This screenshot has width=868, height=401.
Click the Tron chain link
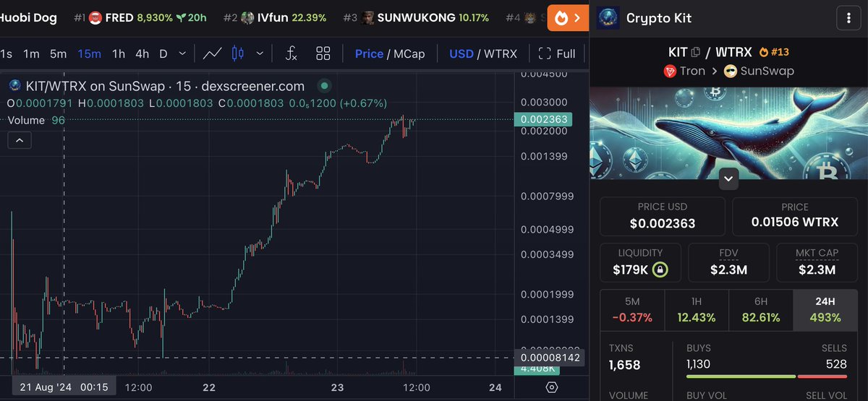[684, 71]
